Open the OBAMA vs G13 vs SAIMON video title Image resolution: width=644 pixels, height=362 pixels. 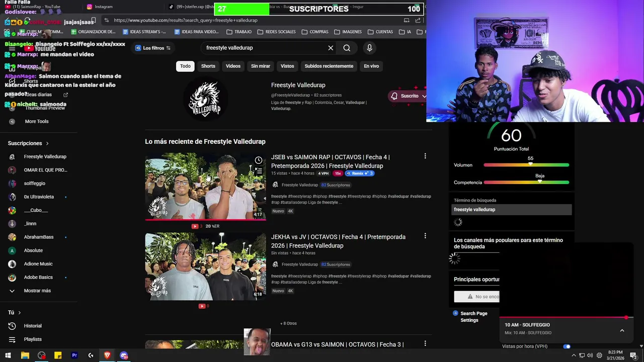337,344
